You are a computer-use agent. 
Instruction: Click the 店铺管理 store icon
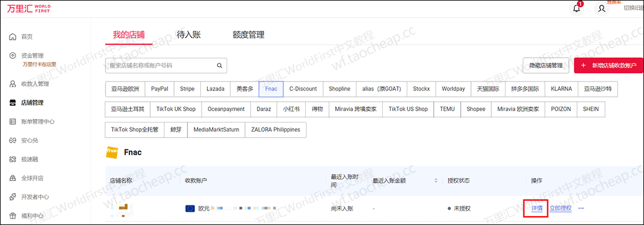[13, 103]
